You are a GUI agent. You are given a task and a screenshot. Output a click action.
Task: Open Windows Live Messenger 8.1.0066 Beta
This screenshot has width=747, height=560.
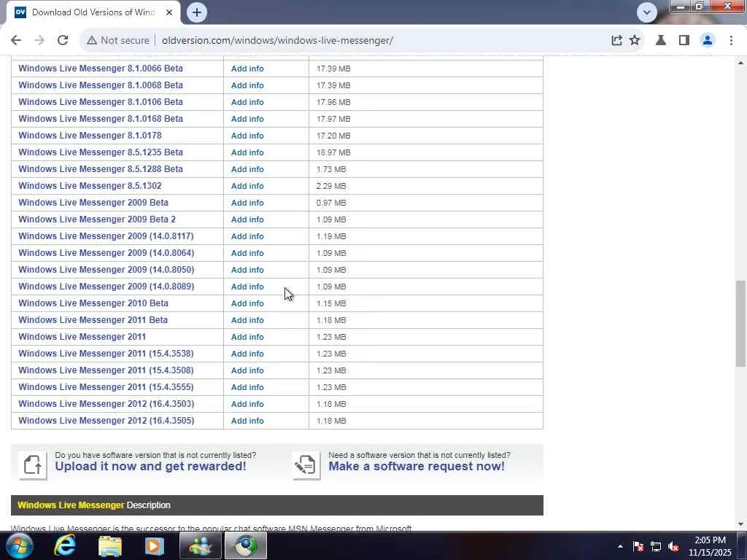click(101, 68)
